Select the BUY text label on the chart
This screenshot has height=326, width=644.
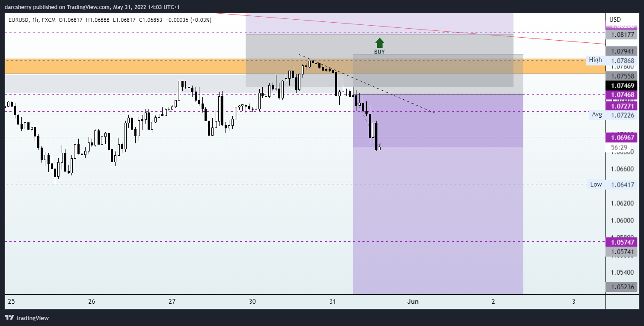point(380,52)
